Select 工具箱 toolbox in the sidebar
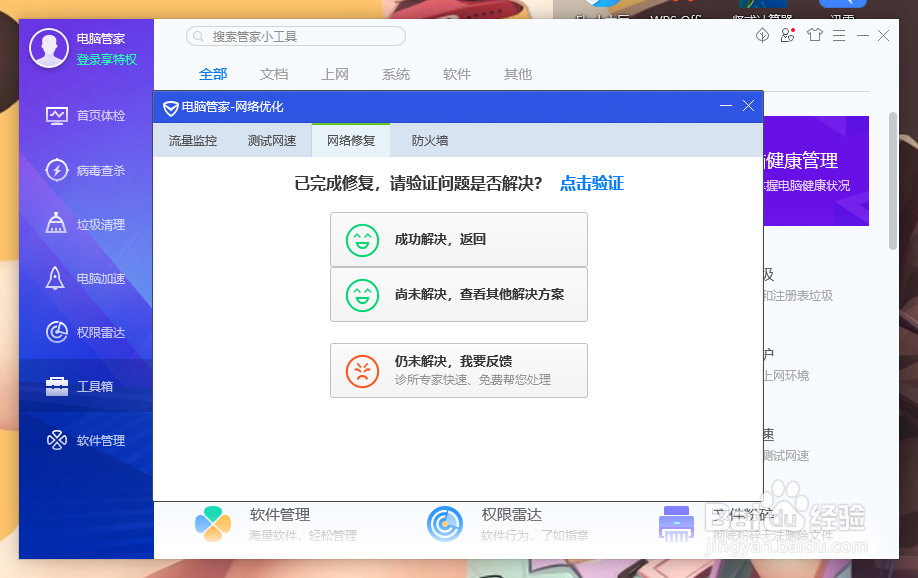Screen dimensions: 918x578 pyautogui.click(x=86, y=386)
